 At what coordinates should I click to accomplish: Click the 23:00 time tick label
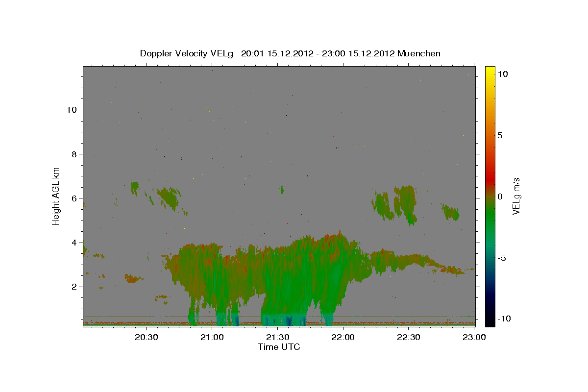coord(474,337)
